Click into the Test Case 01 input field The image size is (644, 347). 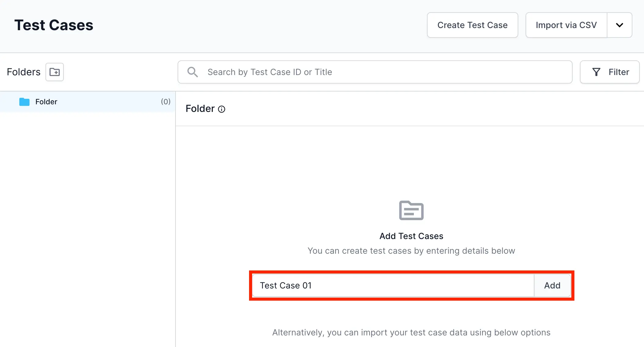(x=394, y=285)
